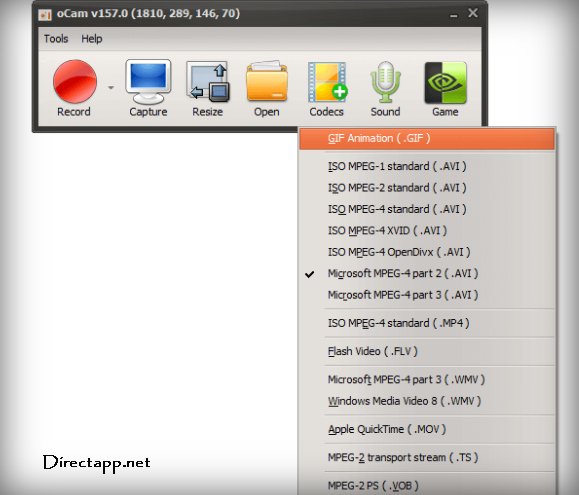Screen dimensions: 579x495
Task: Choose MPEG-2 PS (.VOB) format
Action: coord(427,485)
